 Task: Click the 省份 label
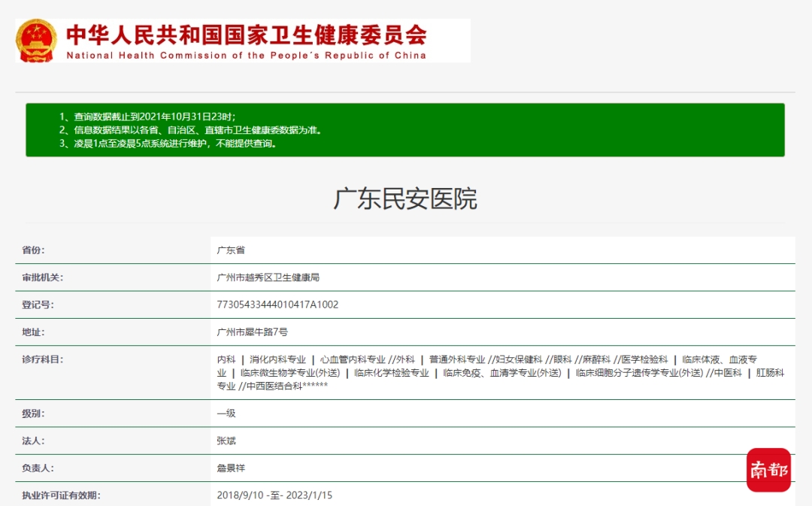click(33, 250)
